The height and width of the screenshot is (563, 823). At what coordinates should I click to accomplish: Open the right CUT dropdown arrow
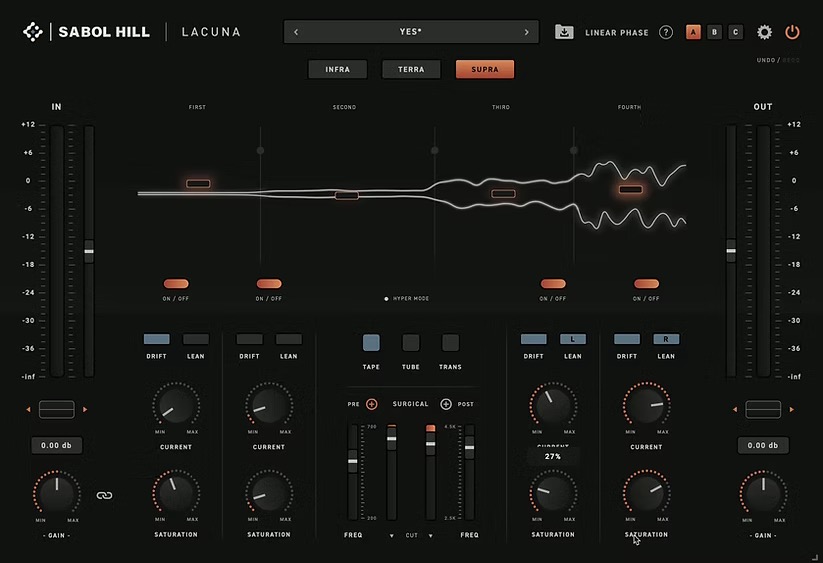(430, 536)
